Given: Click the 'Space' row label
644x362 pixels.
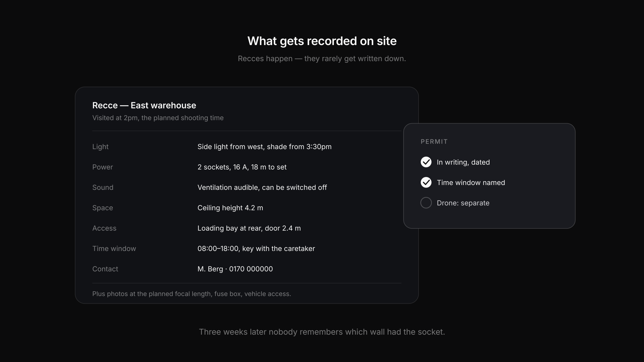Looking at the screenshot, I should click(103, 208).
